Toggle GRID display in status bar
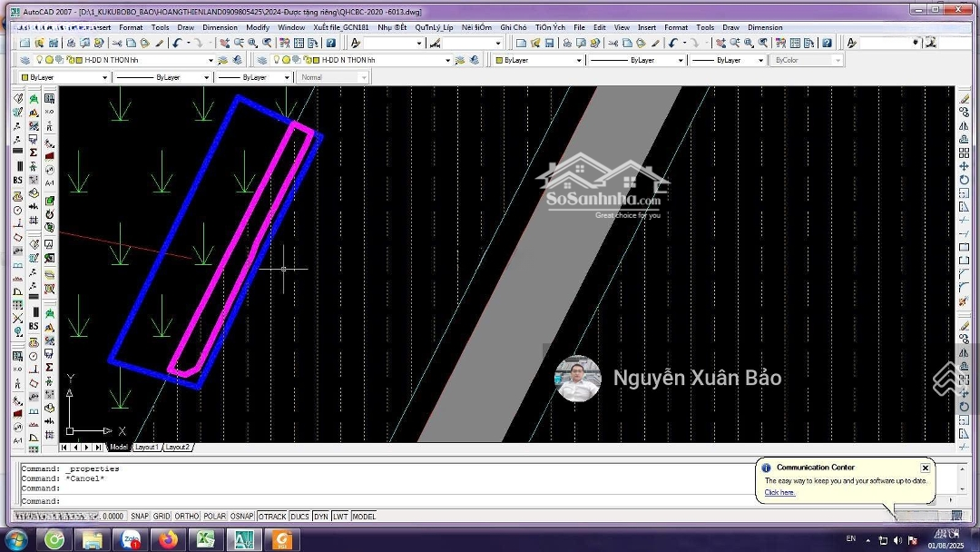The width and height of the screenshot is (980, 552). [x=162, y=516]
